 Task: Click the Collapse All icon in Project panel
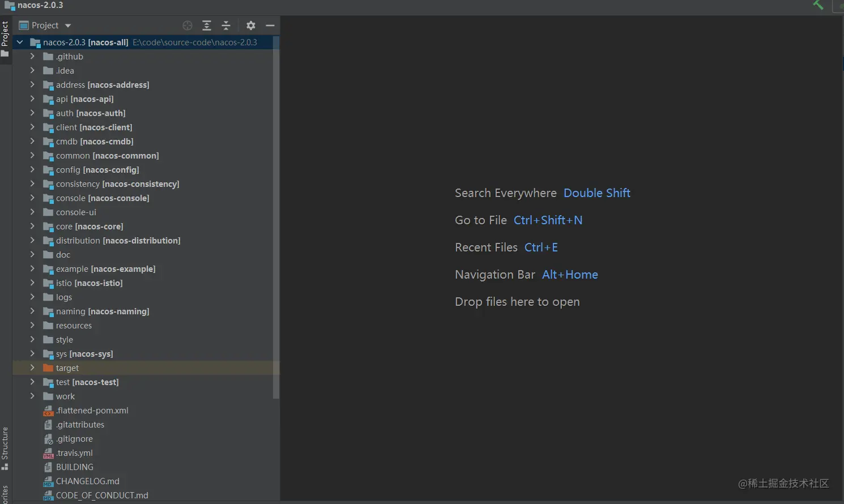pos(226,25)
